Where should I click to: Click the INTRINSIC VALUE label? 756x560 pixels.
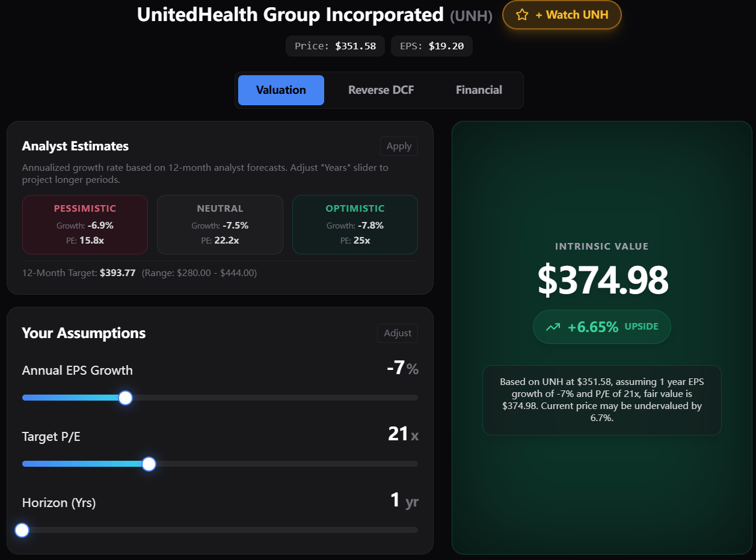coord(602,247)
